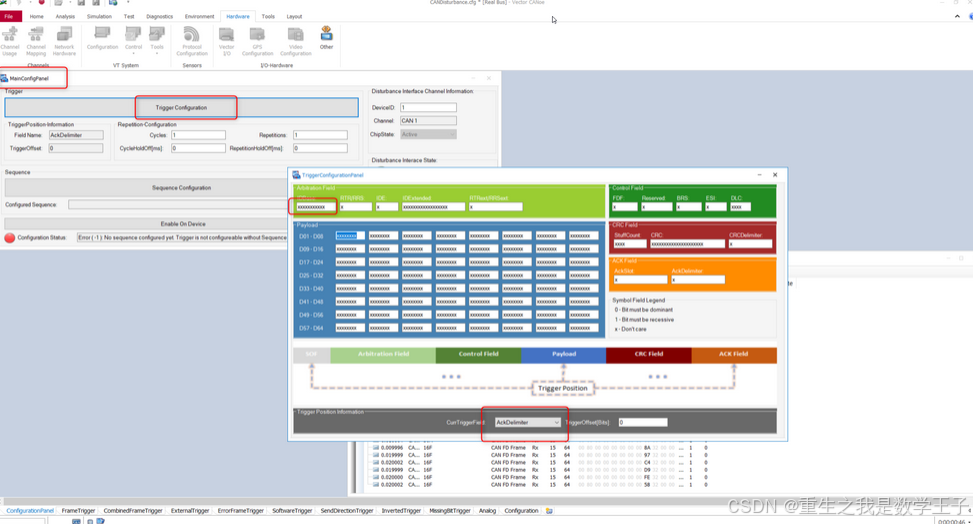
Task: Open the Analog desktop tab
Action: tap(487, 511)
